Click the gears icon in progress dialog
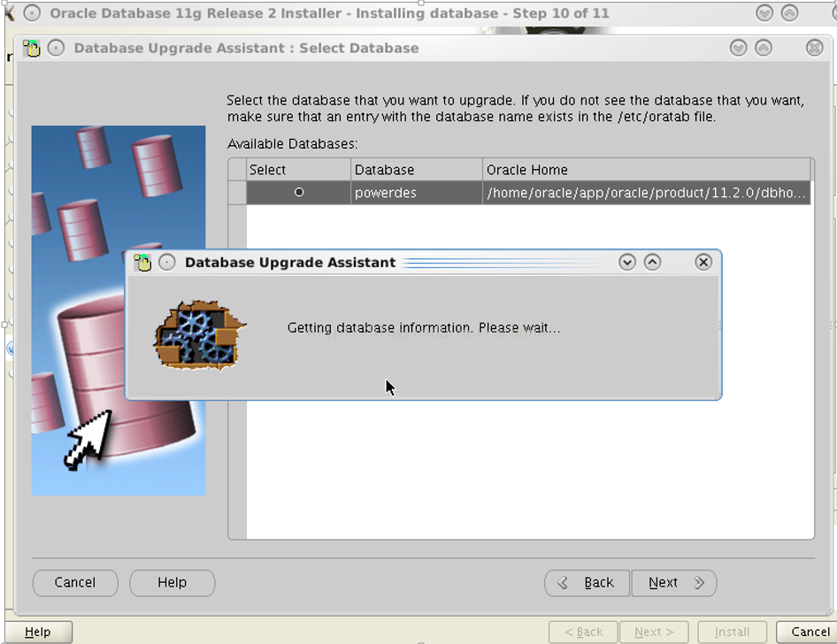Screen dimensions: 837x644 (x=199, y=335)
